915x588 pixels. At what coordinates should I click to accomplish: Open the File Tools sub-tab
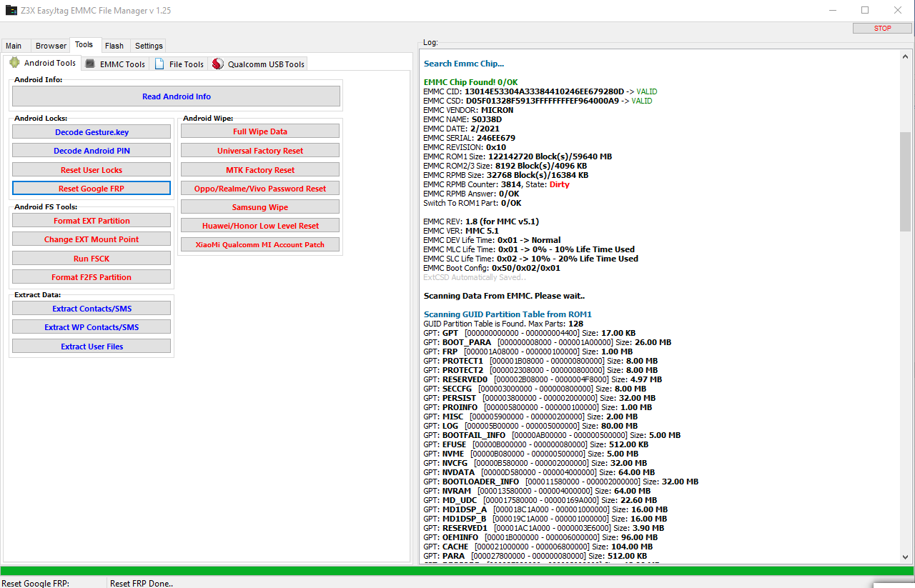pos(179,64)
